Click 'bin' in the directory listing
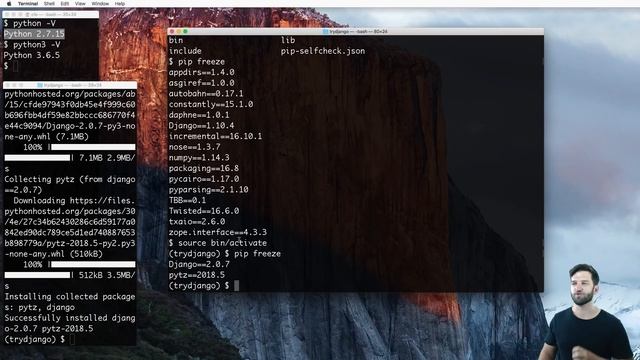Screen dimensions: 640x360 (176, 40)
